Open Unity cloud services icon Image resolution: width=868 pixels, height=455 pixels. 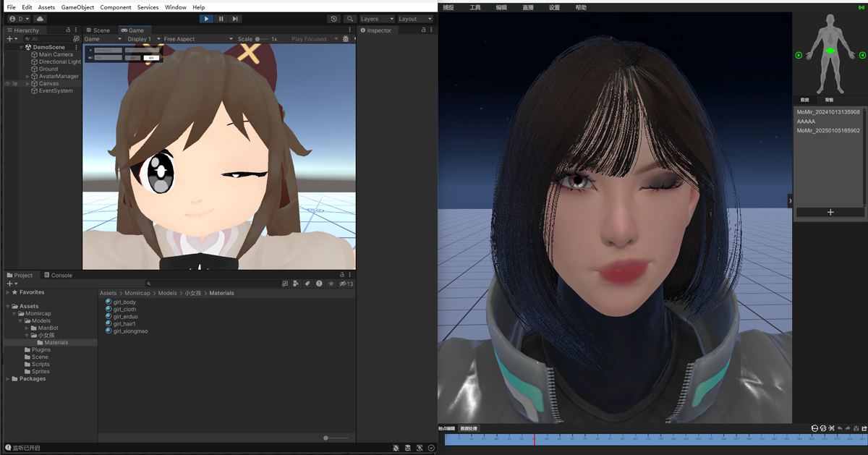pyautogui.click(x=40, y=19)
